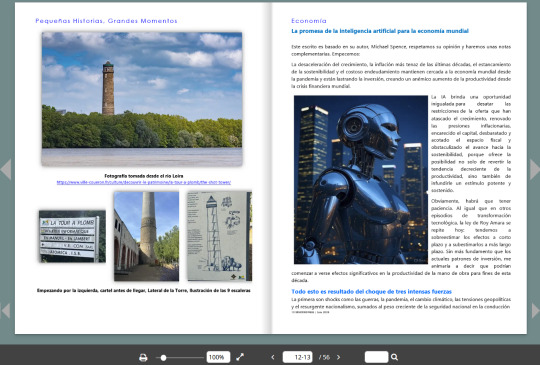Flip to previous page using the left side arrow
Viewport: 540px width, 365px height.
pyautogui.click(x=6, y=169)
